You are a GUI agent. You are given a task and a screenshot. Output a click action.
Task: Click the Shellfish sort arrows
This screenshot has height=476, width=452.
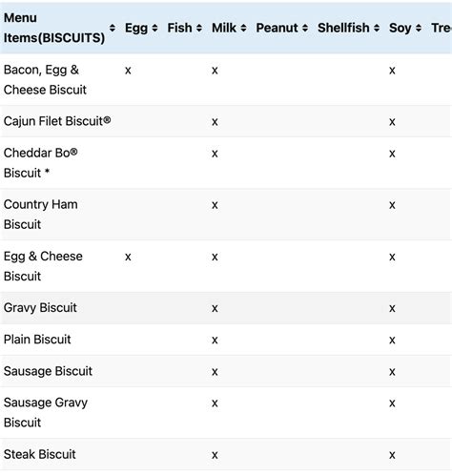point(377,28)
